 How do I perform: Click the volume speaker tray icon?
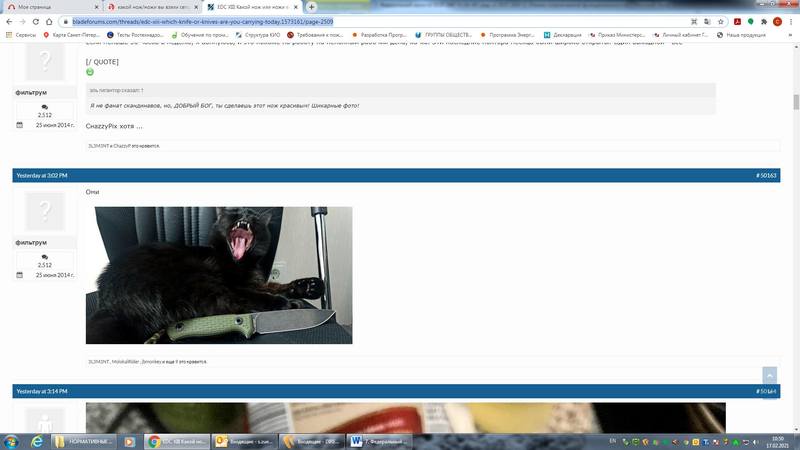point(755,442)
